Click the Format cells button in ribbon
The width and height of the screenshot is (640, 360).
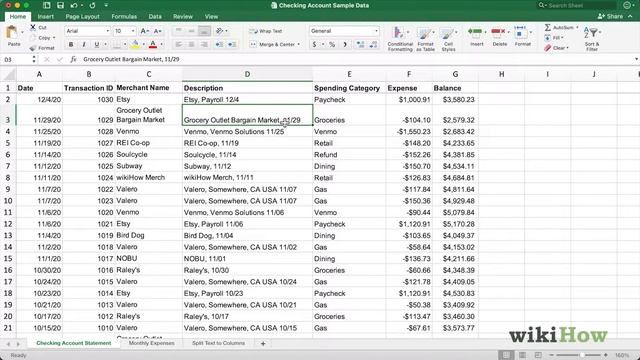pos(522,36)
